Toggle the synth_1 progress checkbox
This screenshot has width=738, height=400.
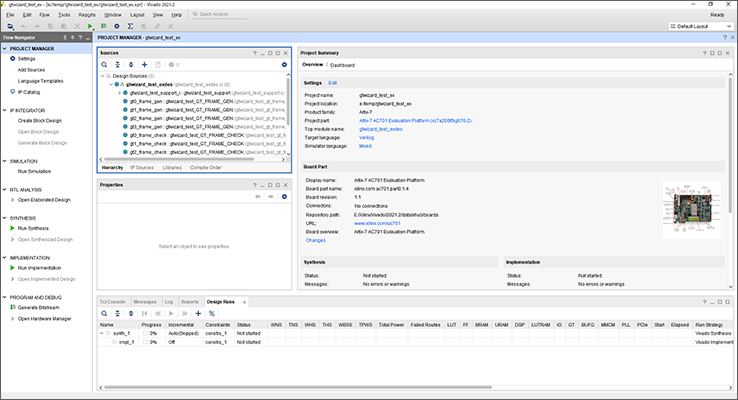tap(145, 333)
